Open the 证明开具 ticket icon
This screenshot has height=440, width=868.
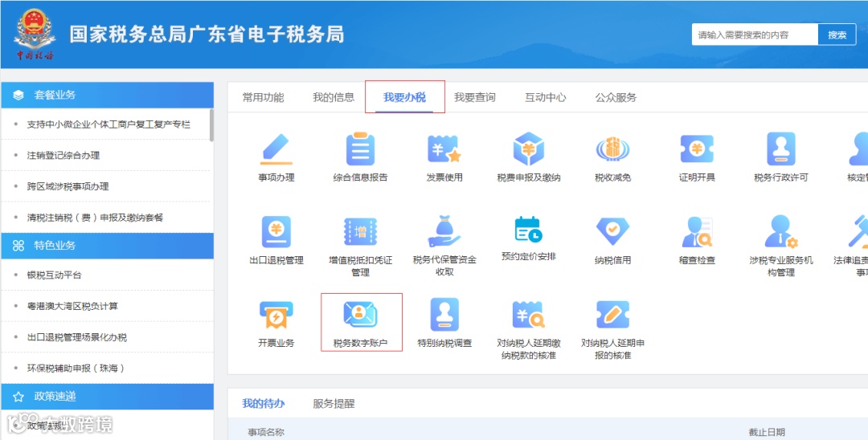coord(697,149)
